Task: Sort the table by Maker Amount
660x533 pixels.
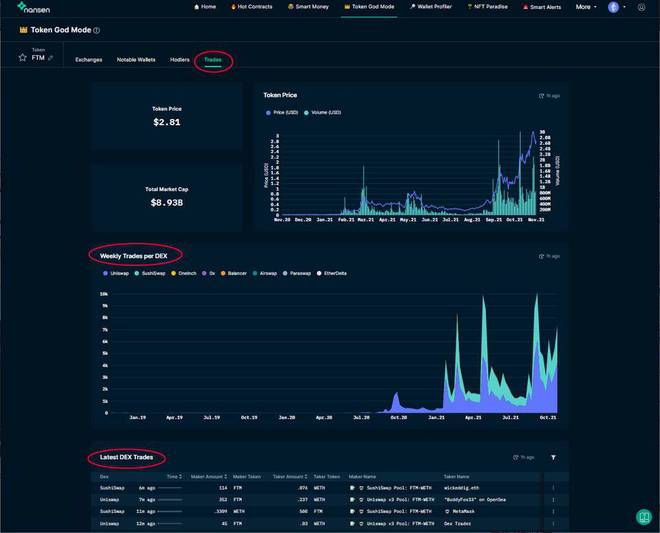Action: coord(209,477)
